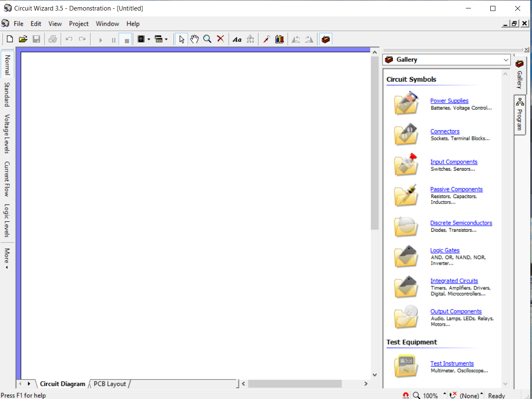Image resolution: width=532 pixels, height=399 pixels.
Task: Toggle snap with the magnet status bar icon
Action: (x=406, y=395)
